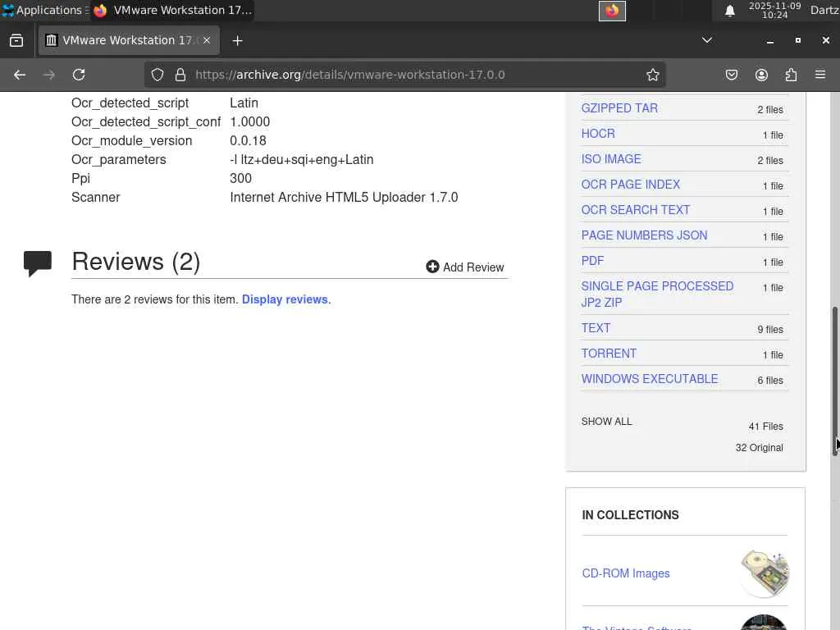Open the Firefox account icon

(x=761, y=75)
